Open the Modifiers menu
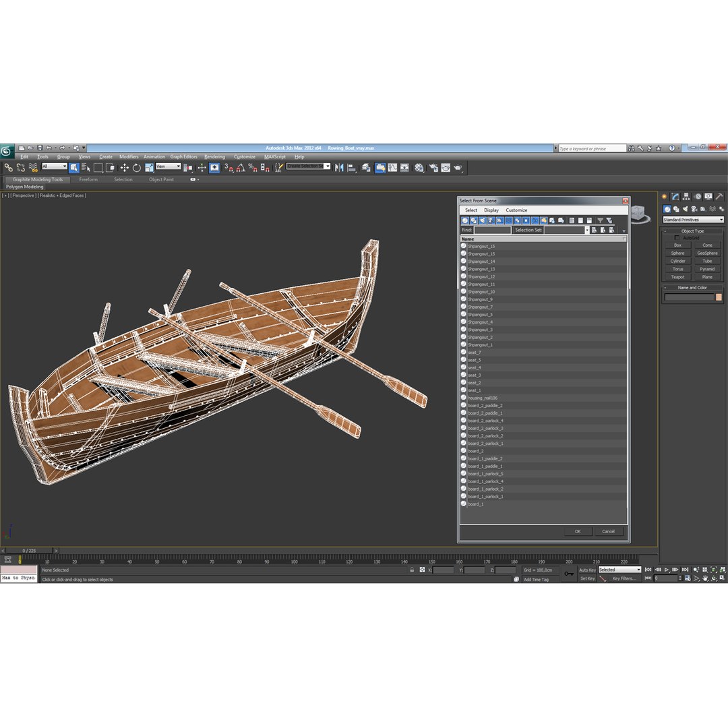 click(129, 157)
